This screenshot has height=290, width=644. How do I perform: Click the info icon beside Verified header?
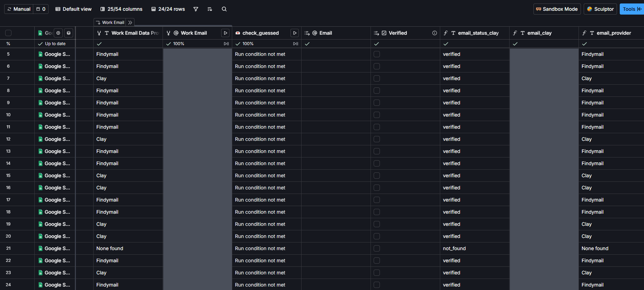pos(435,33)
